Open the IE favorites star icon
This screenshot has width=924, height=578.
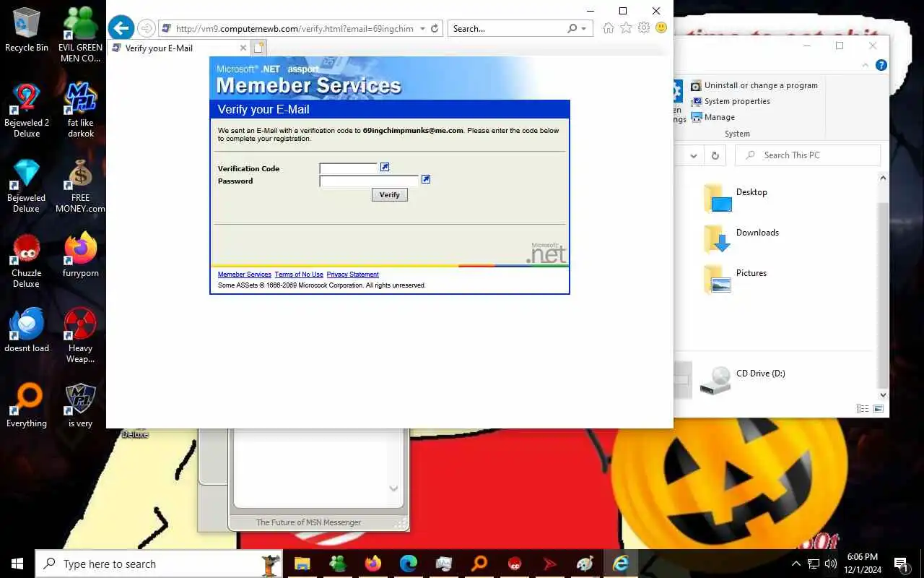coord(626,28)
